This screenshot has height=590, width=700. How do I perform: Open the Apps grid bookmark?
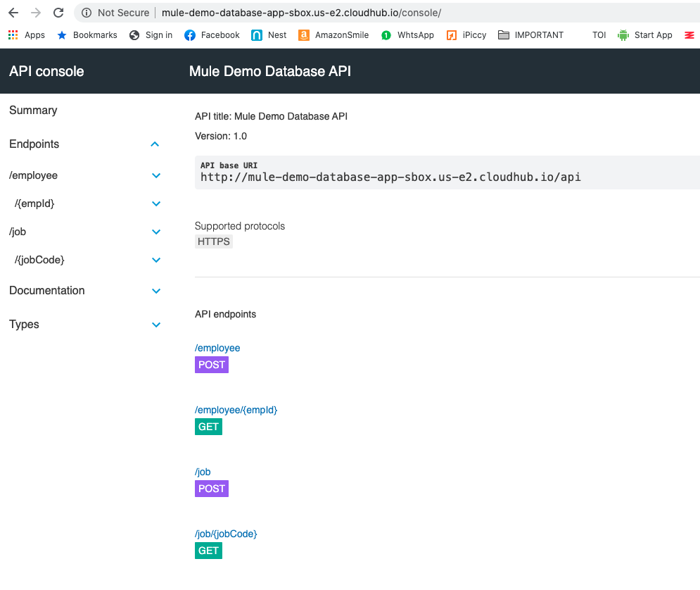26,35
